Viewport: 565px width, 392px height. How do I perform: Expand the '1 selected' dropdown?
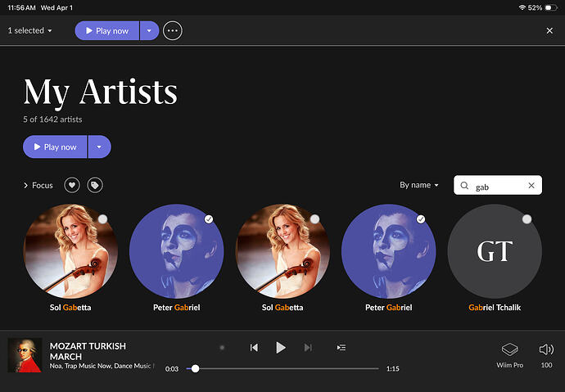click(x=30, y=31)
